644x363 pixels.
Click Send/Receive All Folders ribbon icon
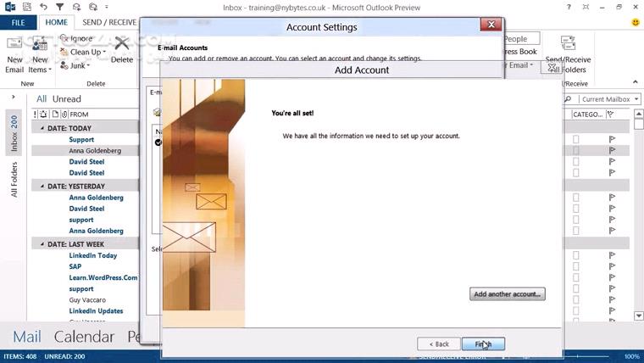point(568,42)
